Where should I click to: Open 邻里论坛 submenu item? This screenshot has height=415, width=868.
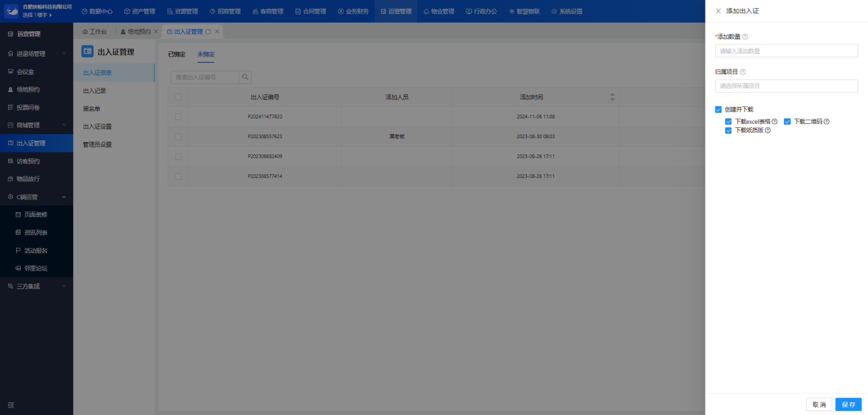[36, 268]
